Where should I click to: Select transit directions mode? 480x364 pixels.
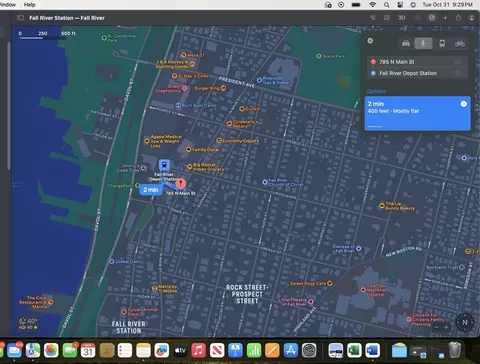442,43
